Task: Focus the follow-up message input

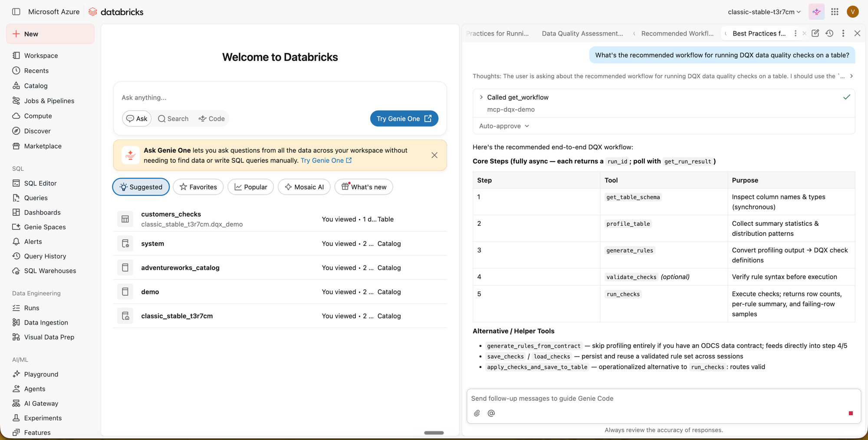Action: (664, 398)
